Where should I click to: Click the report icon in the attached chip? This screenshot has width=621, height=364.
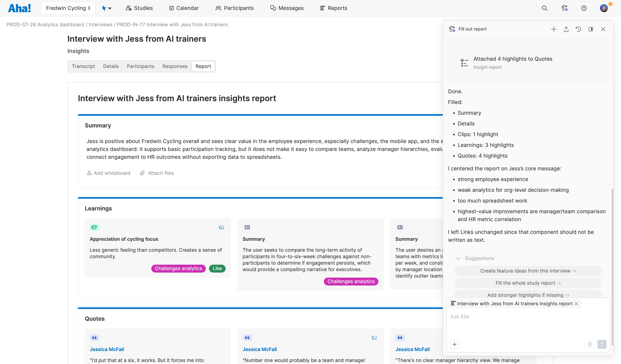pos(453,304)
